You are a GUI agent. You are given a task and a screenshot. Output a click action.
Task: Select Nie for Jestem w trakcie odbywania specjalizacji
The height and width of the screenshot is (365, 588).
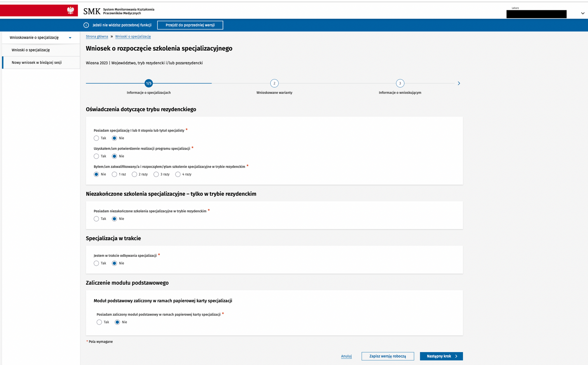pyautogui.click(x=115, y=263)
